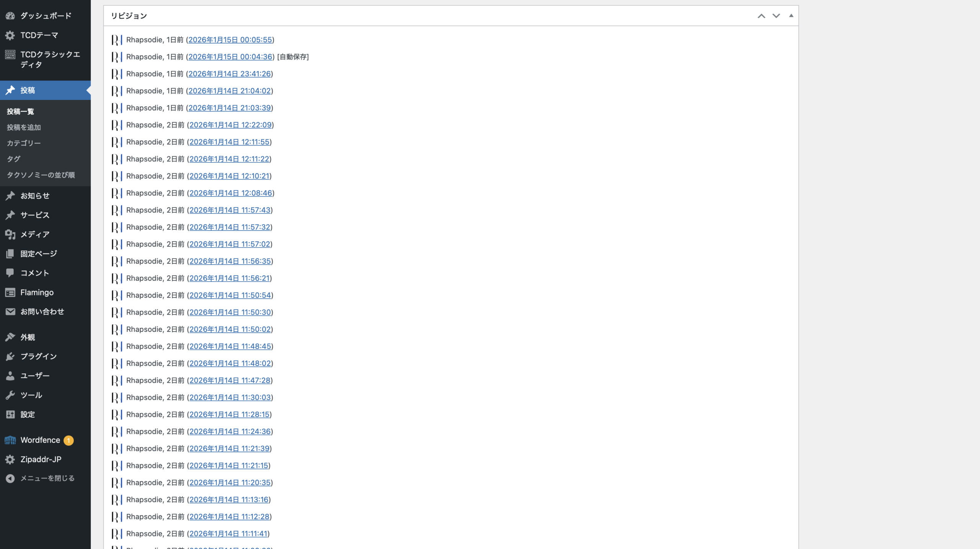Open the autosave revision dated 00:04:36

pyautogui.click(x=230, y=57)
